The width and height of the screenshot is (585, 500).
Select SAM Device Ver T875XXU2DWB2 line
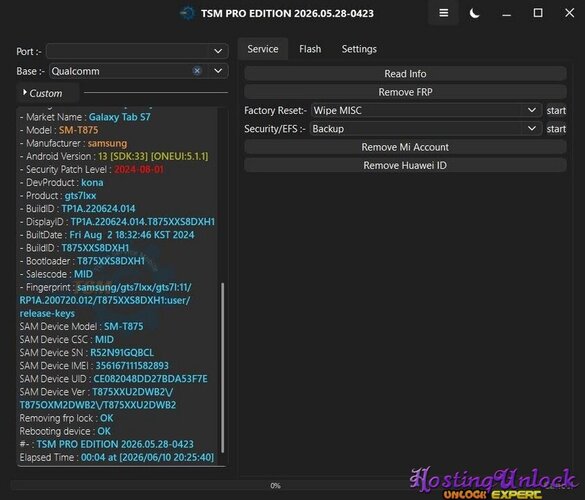coord(96,392)
